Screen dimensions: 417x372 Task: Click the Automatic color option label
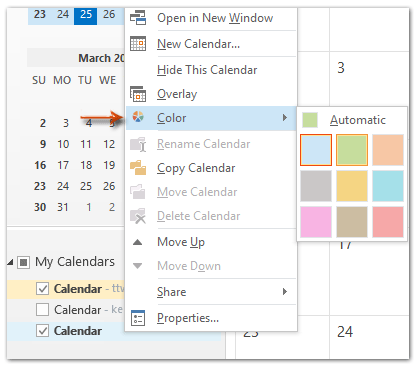tap(358, 120)
